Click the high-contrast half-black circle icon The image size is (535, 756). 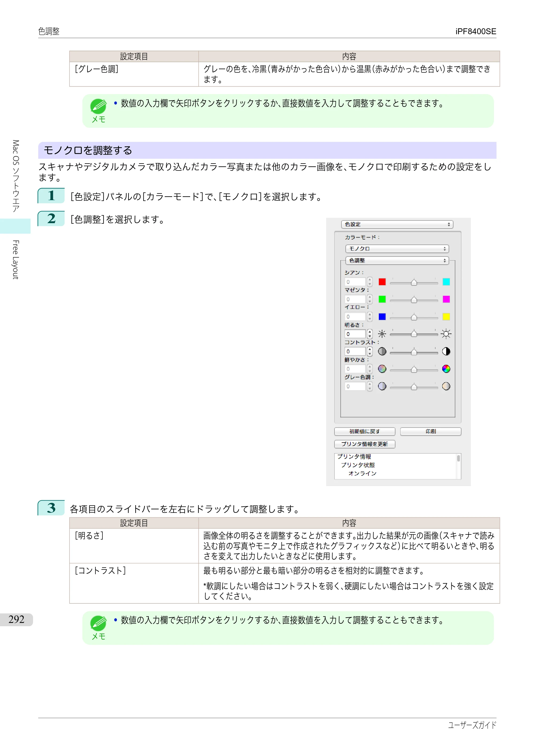pyautogui.click(x=446, y=352)
